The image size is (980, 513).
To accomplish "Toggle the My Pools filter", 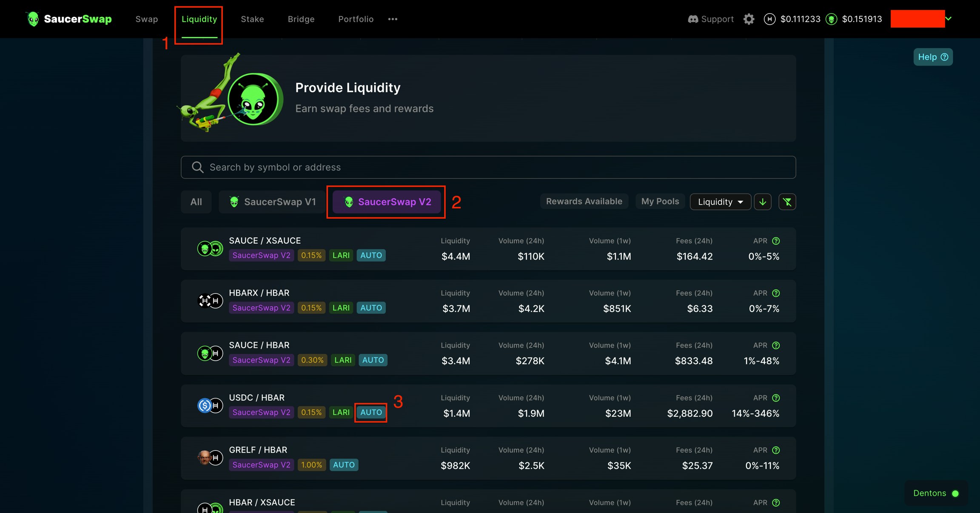I will pos(660,202).
